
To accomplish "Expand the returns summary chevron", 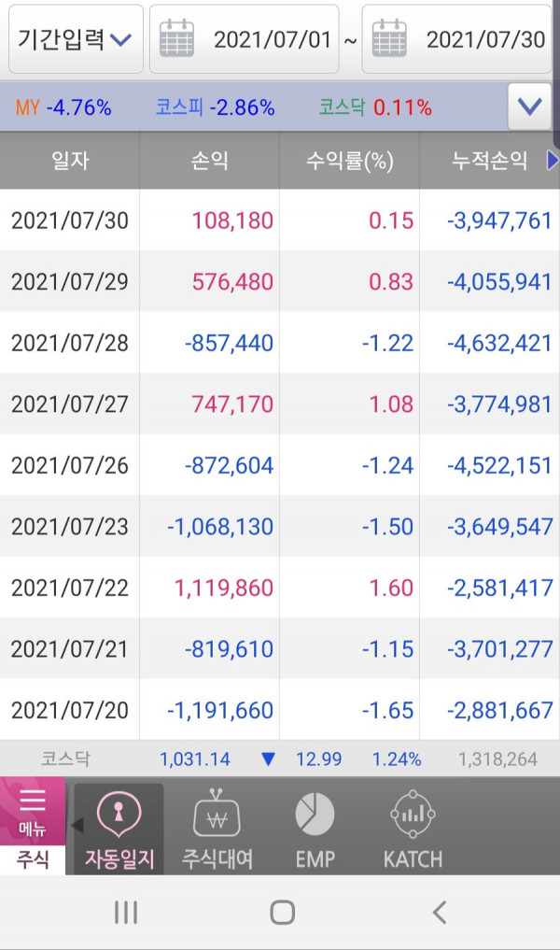I will [x=529, y=107].
